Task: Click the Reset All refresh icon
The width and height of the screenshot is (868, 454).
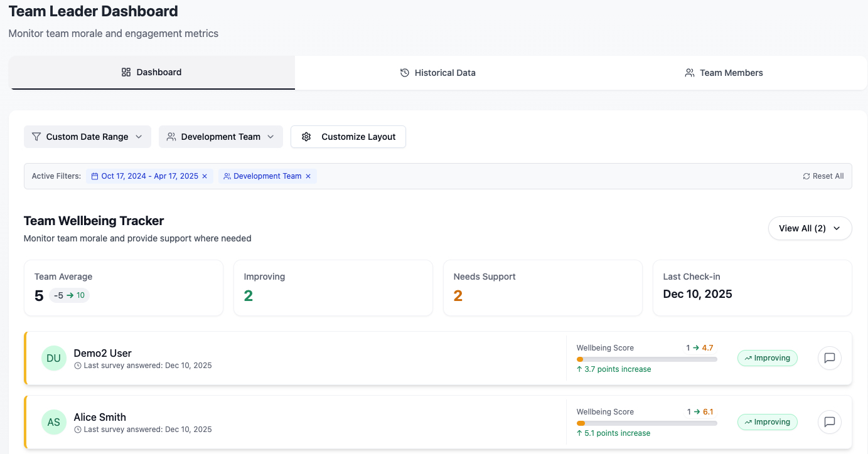Action: click(806, 176)
